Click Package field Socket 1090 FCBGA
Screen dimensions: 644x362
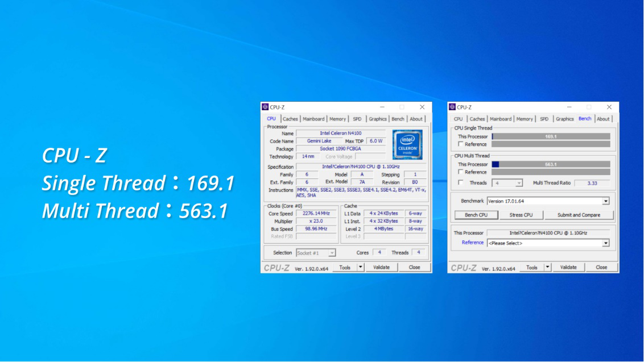pyautogui.click(x=340, y=148)
